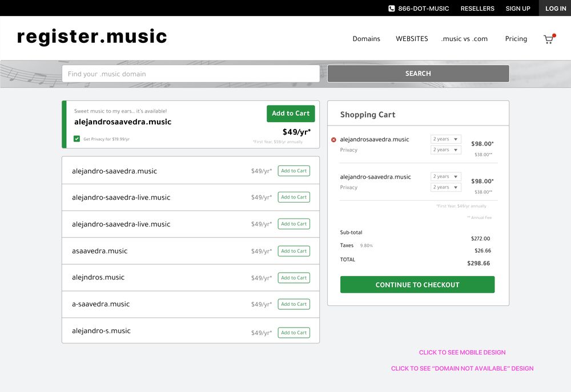This screenshot has height=392, width=571.
Task: Click RESELLERS in the top bar
Action: 477,9
